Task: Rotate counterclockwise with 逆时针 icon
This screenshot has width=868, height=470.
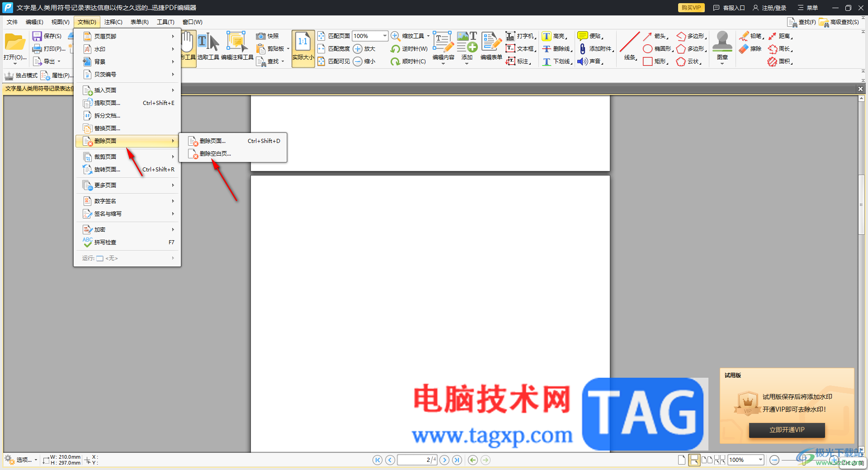Action: click(x=396, y=49)
